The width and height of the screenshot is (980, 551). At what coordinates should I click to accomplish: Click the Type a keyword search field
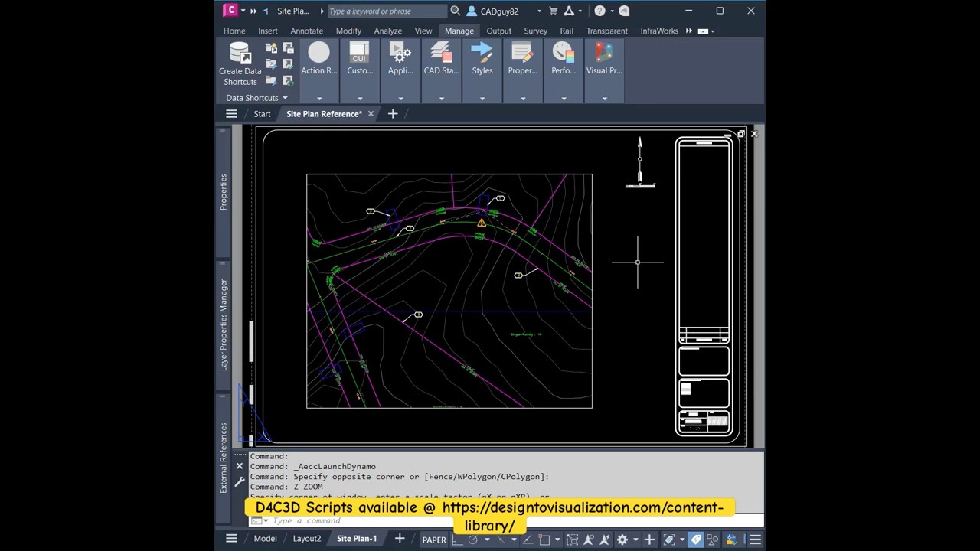pyautogui.click(x=387, y=11)
